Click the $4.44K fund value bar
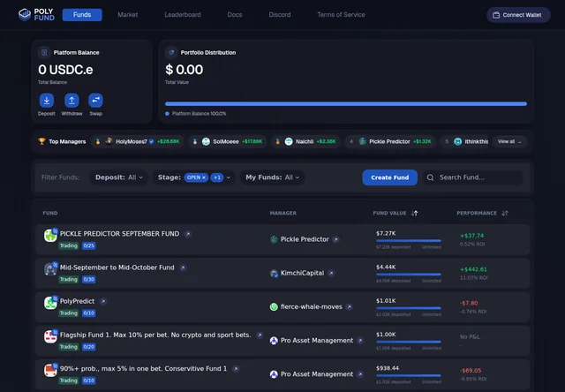 click(409, 275)
